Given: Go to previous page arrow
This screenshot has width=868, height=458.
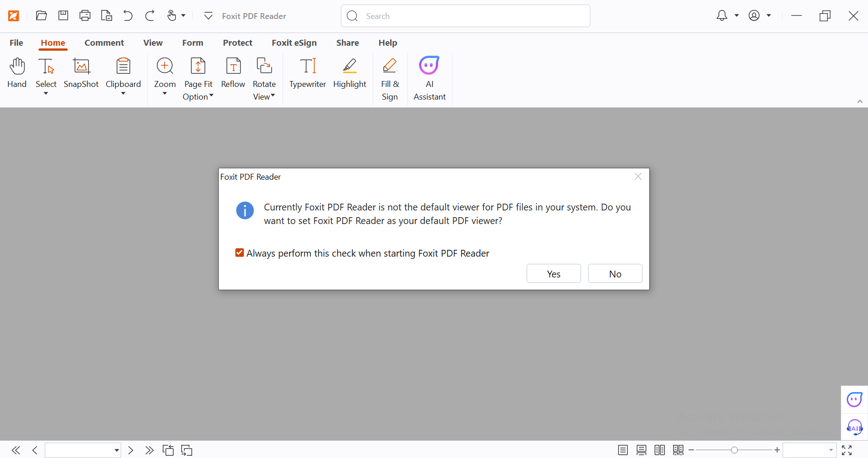Looking at the screenshot, I should 35,450.
